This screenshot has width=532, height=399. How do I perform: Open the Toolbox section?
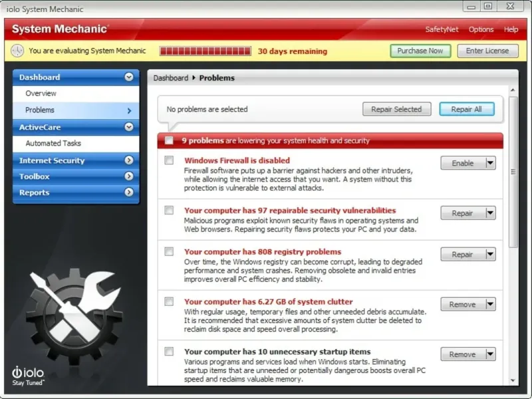[76, 176]
